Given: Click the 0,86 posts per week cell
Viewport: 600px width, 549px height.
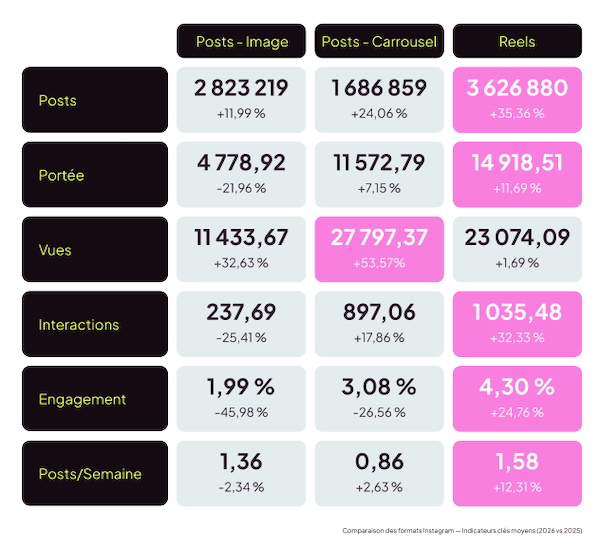Looking at the screenshot, I should pos(379,473).
